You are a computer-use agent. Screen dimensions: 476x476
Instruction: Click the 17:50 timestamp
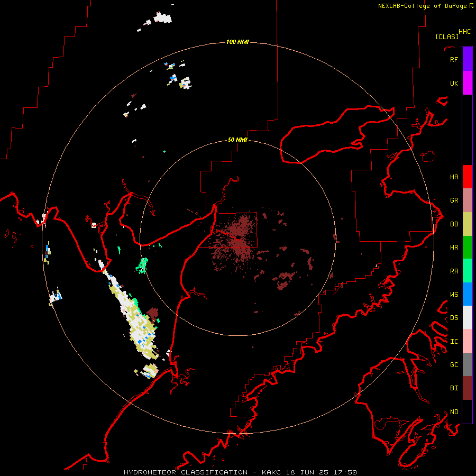[346, 472]
